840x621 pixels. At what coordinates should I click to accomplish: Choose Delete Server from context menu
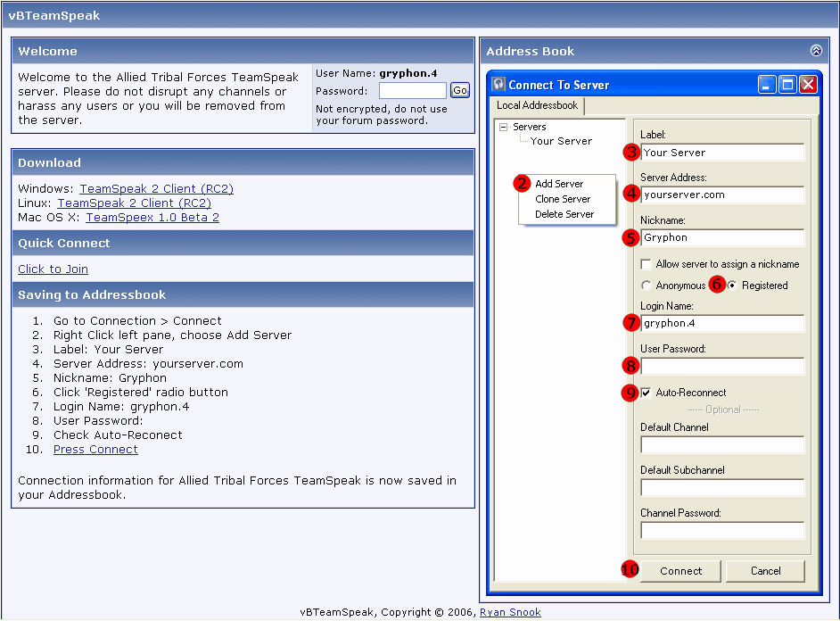click(x=564, y=214)
